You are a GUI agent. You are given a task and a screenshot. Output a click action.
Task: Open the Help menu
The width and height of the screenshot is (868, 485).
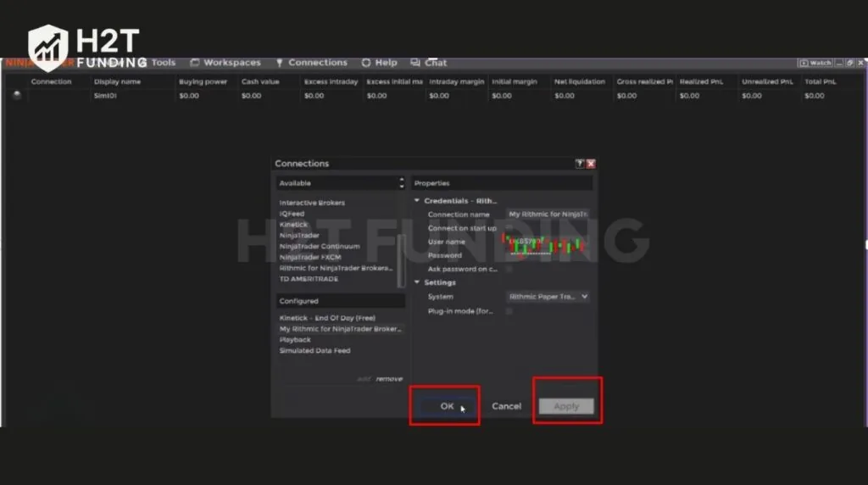click(379, 63)
